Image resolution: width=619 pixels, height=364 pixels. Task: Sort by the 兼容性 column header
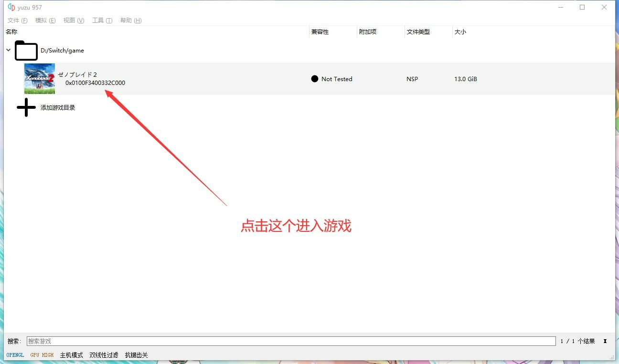[x=320, y=32]
